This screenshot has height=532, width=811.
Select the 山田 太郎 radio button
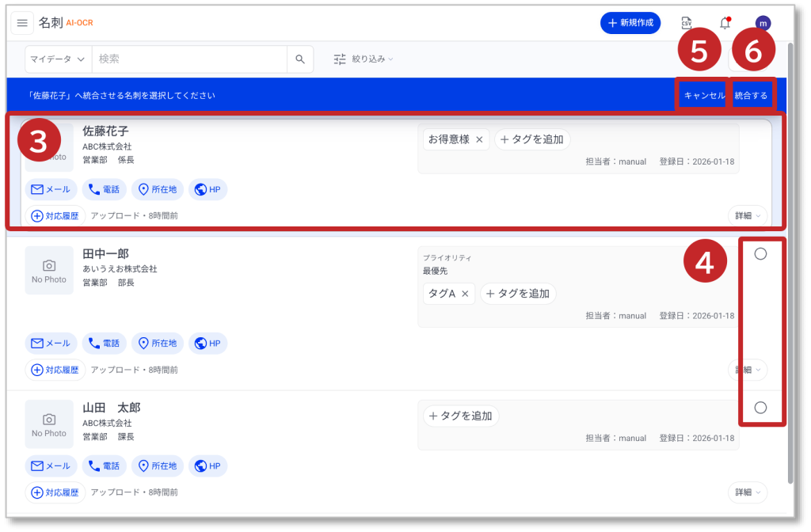point(760,408)
